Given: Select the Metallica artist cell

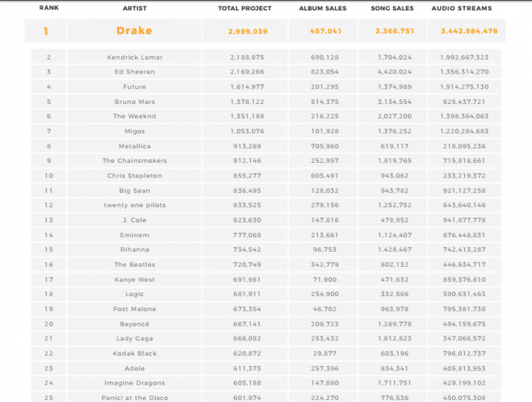Looking at the screenshot, I should 134,146.
